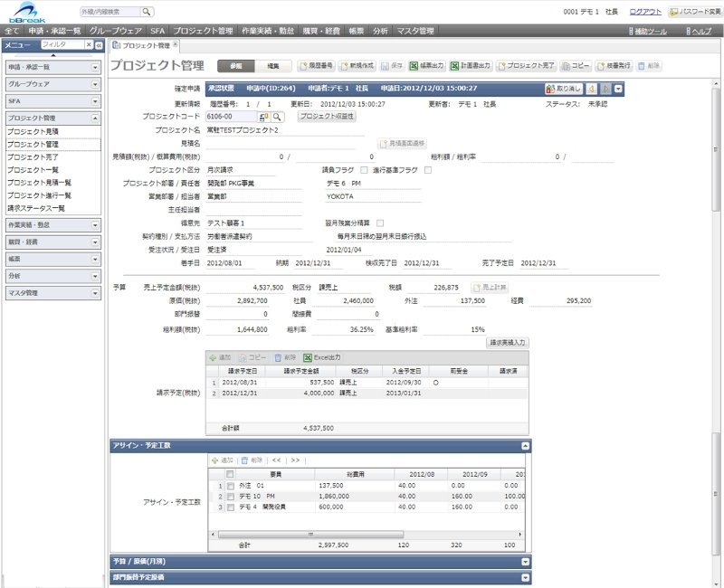Click the 履歴番号 toolbar button
The width and height of the screenshot is (724, 588).
pyautogui.click(x=316, y=66)
